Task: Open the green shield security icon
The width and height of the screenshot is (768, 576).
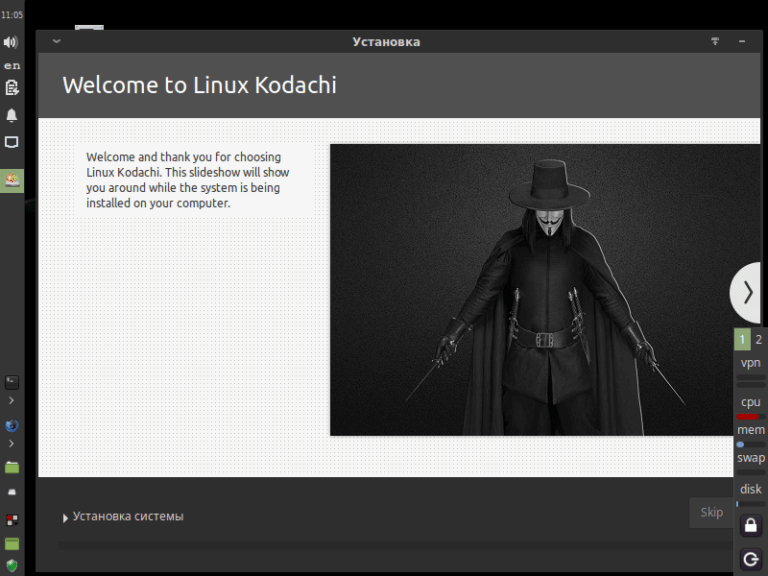Action: (x=12, y=566)
